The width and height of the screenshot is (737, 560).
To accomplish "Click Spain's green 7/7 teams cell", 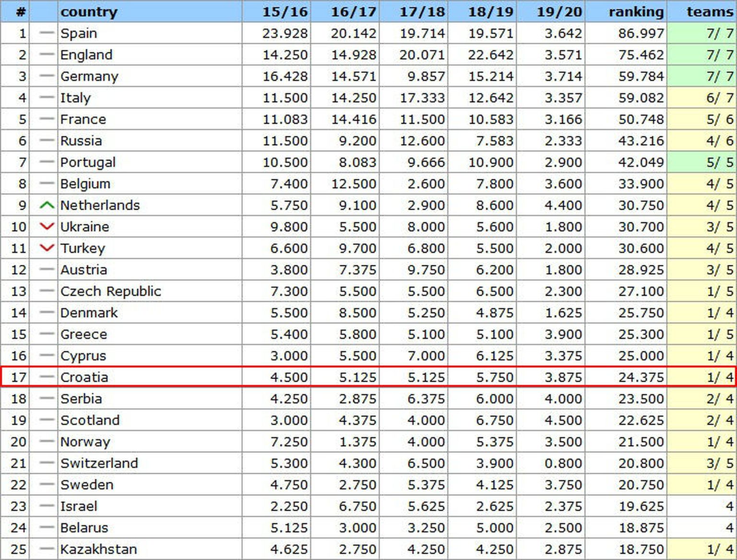I will tap(702, 33).
